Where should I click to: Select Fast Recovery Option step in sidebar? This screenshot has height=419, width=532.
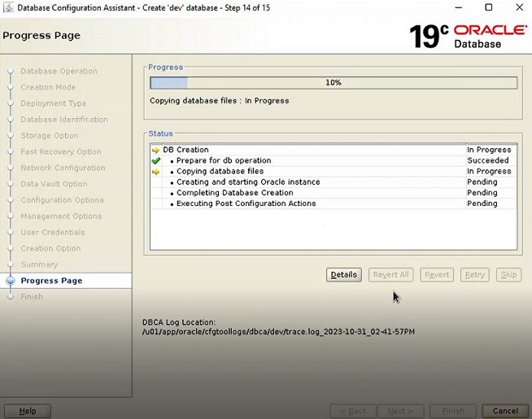pyautogui.click(x=61, y=151)
